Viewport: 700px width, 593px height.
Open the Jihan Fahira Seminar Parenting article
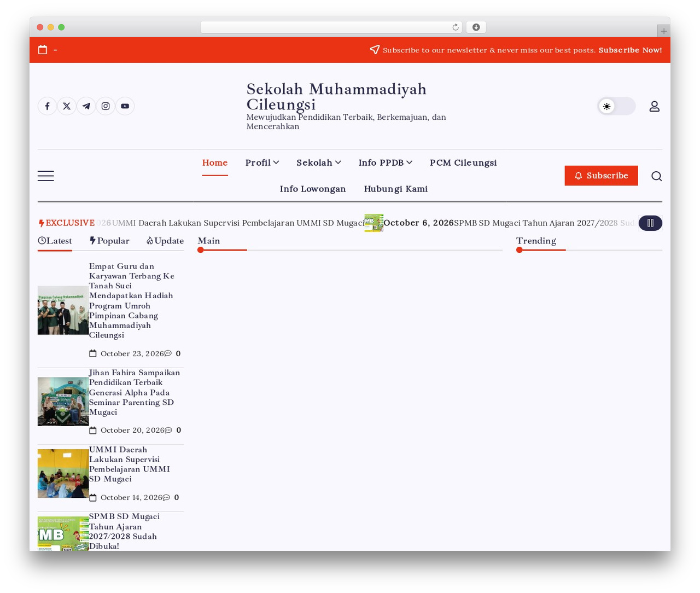(x=135, y=392)
